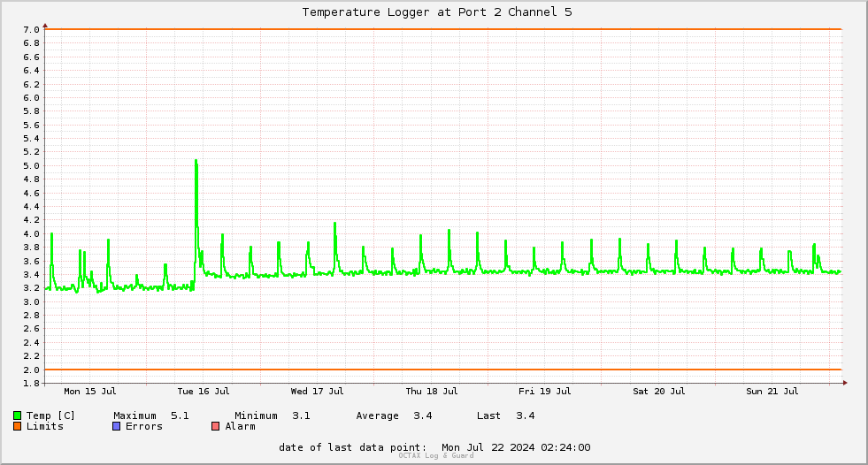Click the lower orange limit line at 2.0

443,370
